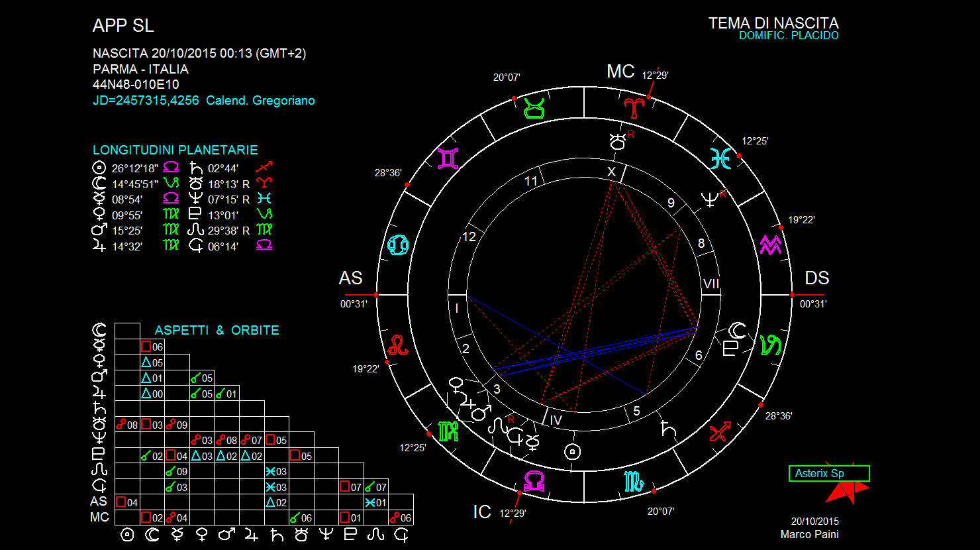Select the Scorpio sign on the zodiac ring
The height and width of the screenshot is (550, 980).
point(634,482)
